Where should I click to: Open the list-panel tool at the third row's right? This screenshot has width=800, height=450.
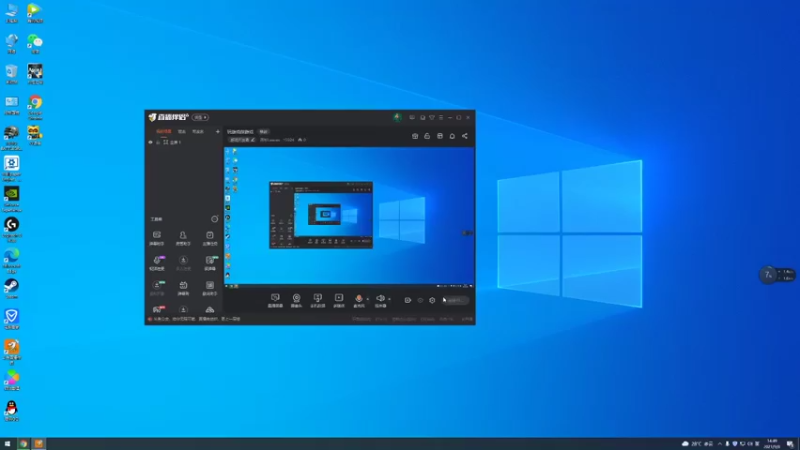click(x=210, y=288)
